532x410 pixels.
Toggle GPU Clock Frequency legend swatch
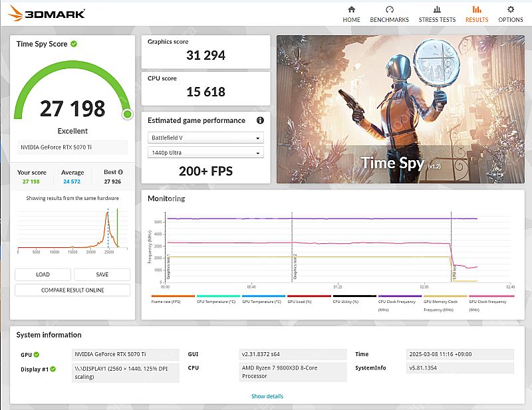click(491, 296)
